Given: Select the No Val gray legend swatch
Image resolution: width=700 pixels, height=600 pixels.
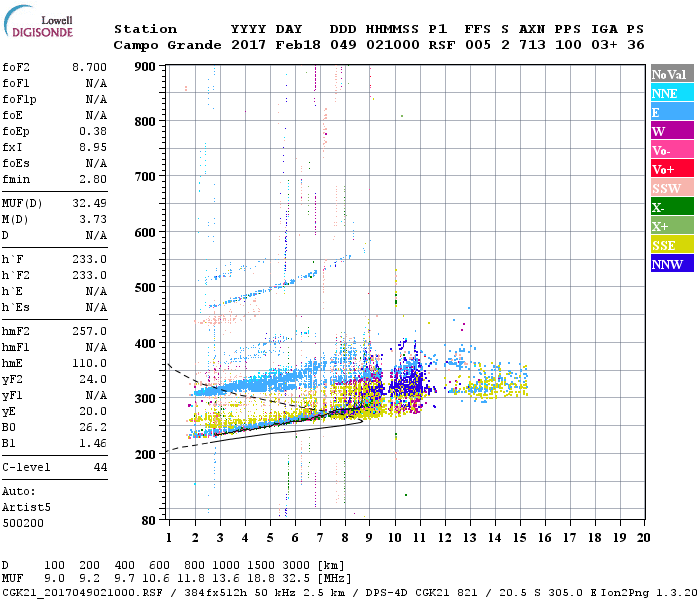Looking at the screenshot, I should pos(672,74).
